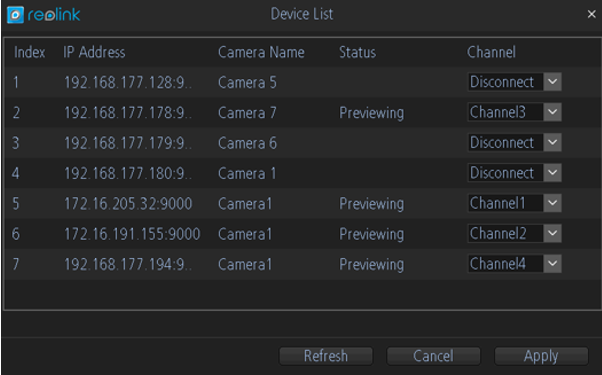Expand the Channel4 dropdown arrow
Screen dimensions: 602x375
point(552,264)
